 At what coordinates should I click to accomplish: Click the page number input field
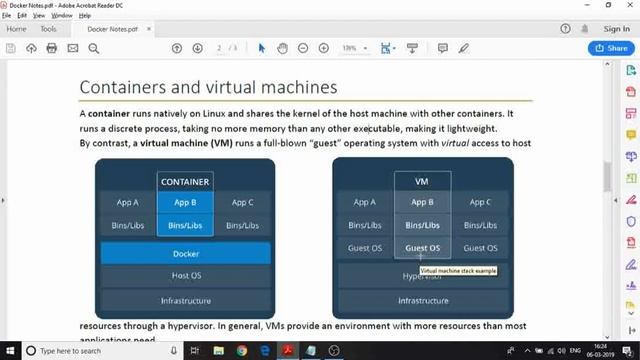(219, 49)
